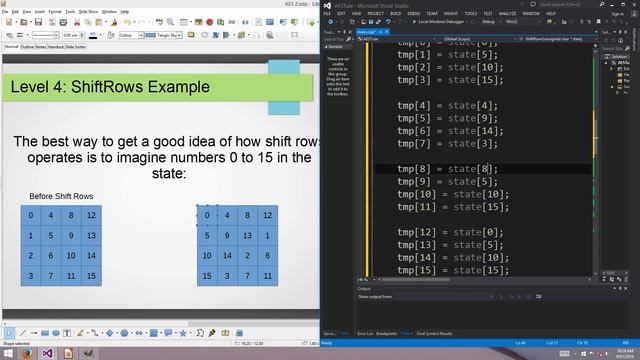Click code line tmp[12] = state[0]

[x=450, y=232]
